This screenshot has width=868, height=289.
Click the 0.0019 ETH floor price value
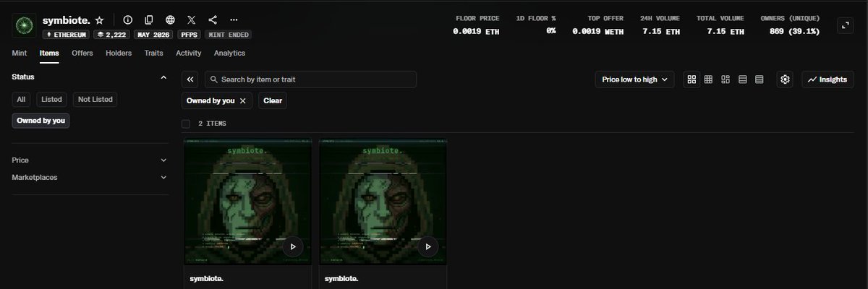tap(476, 31)
